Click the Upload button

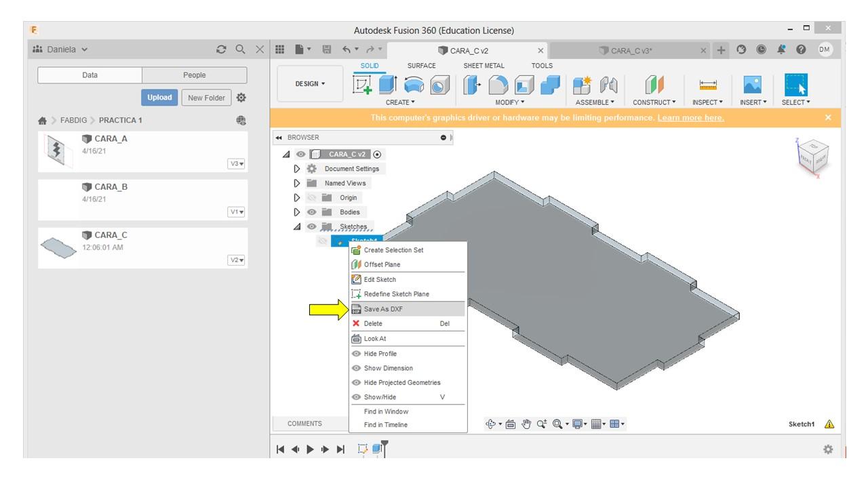(160, 98)
